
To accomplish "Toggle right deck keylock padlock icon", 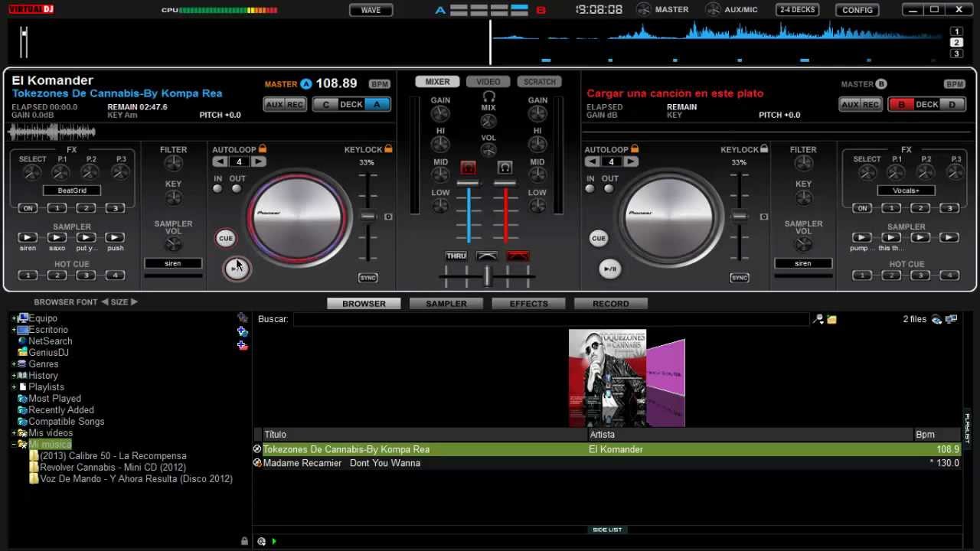I will pyautogui.click(x=763, y=149).
